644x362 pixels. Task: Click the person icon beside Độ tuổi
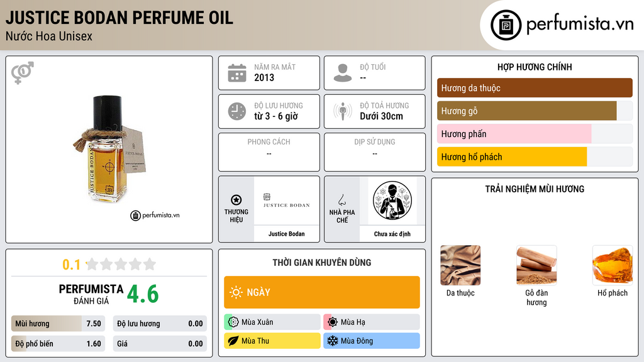pyautogui.click(x=343, y=73)
